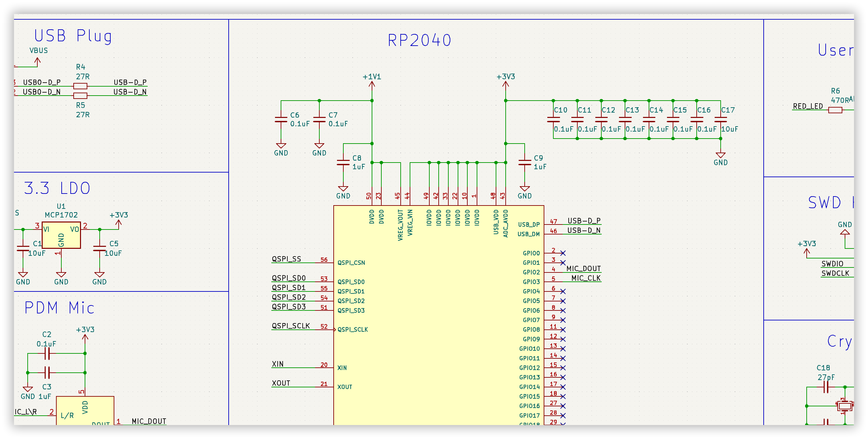Click the MIC_CLK net label
This screenshot has height=439, width=868.
[586, 278]
